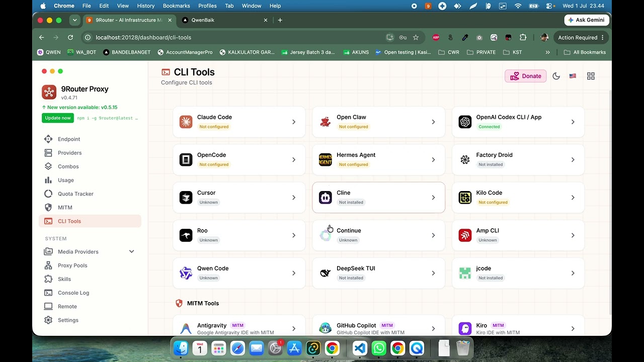The height and width of the screenshot is (362, 644).
Task: Select CLI Tools in the sidebar
Action: point(90,221)
